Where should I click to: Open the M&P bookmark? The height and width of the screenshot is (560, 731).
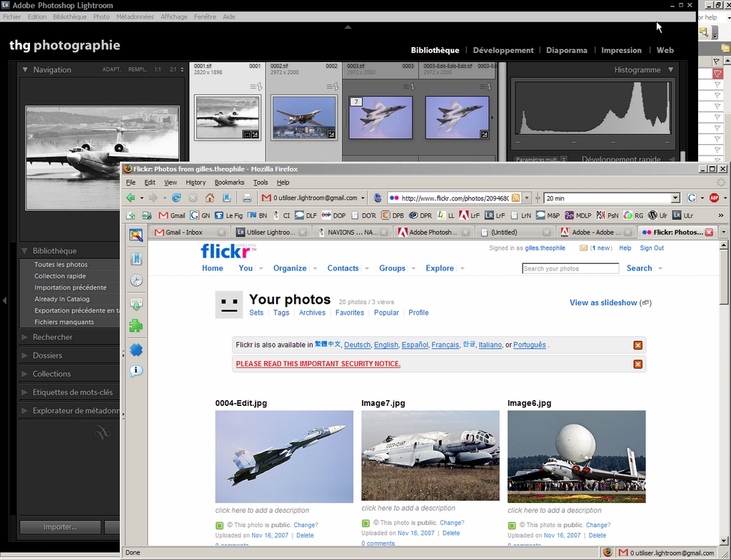pos(548,215)
